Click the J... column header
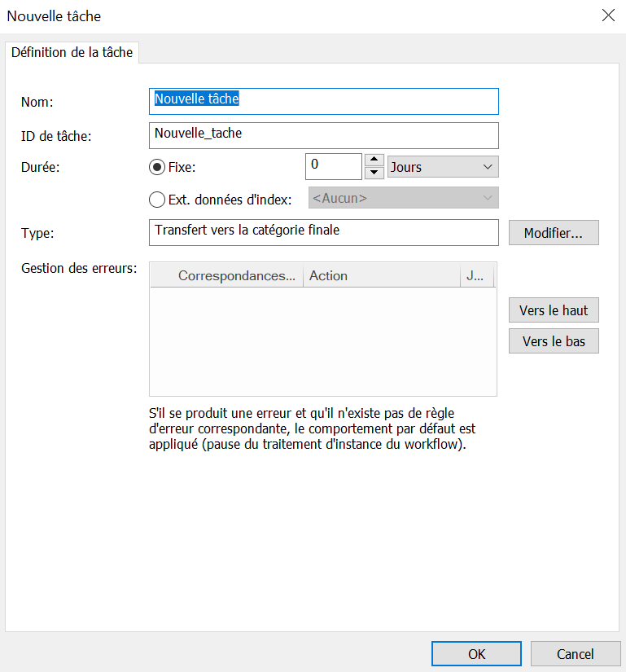626x672 pixels. click(x=477, y=275)
